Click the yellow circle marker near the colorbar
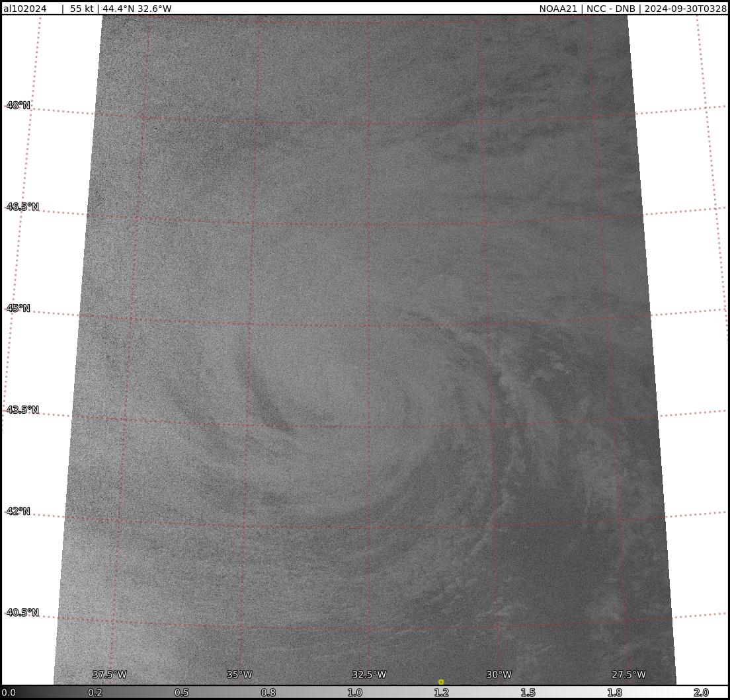 (441, 681)
